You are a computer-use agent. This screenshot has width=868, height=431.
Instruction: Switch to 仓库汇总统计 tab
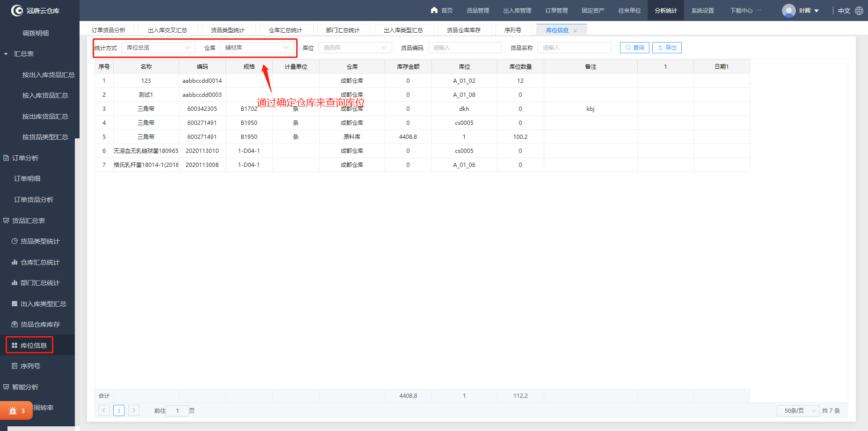pyautogui.click(x=285, y=30)
